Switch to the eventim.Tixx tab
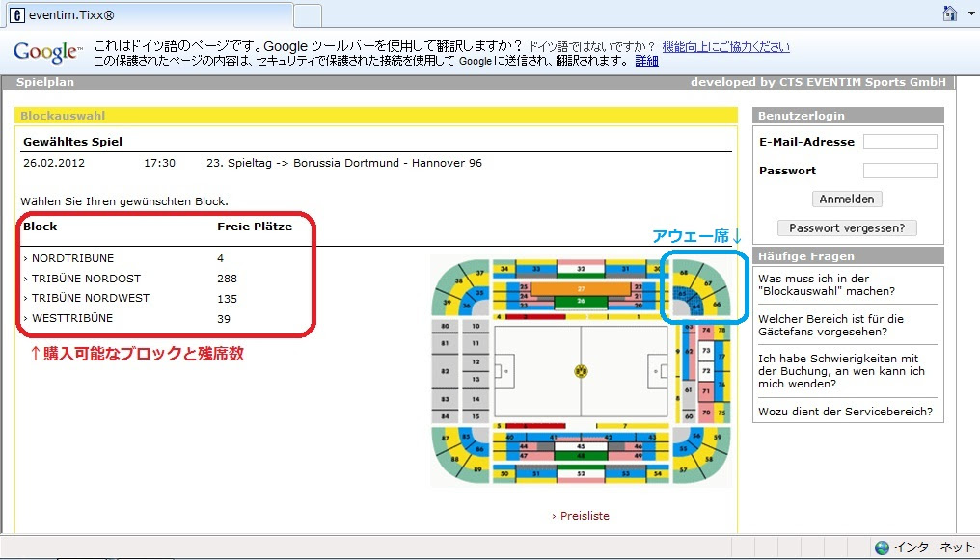Screen dimensions: 980x560 [150, 15]
